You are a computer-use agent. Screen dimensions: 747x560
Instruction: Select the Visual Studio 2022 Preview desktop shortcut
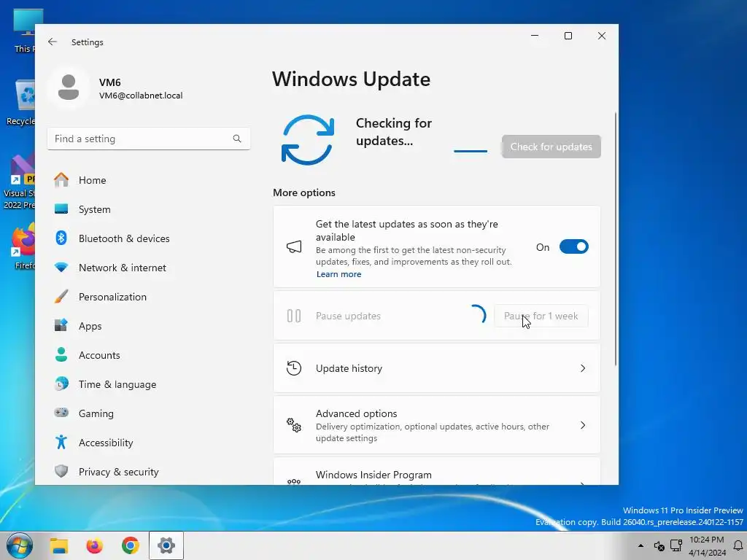tap(19, 182)
